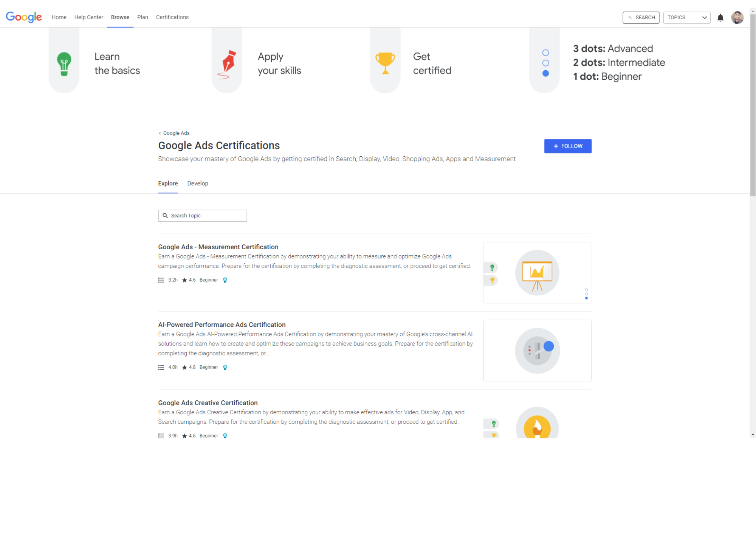Open the user profile avatar
Image resolution: width=756 pixels, height=534 pixels.
(737, 17)
